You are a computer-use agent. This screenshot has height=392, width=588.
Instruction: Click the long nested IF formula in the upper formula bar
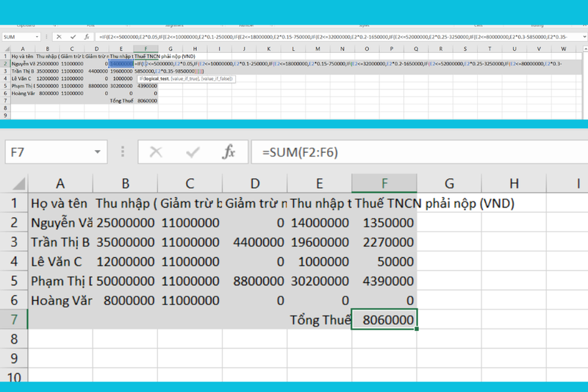click(x=334, y=37)
